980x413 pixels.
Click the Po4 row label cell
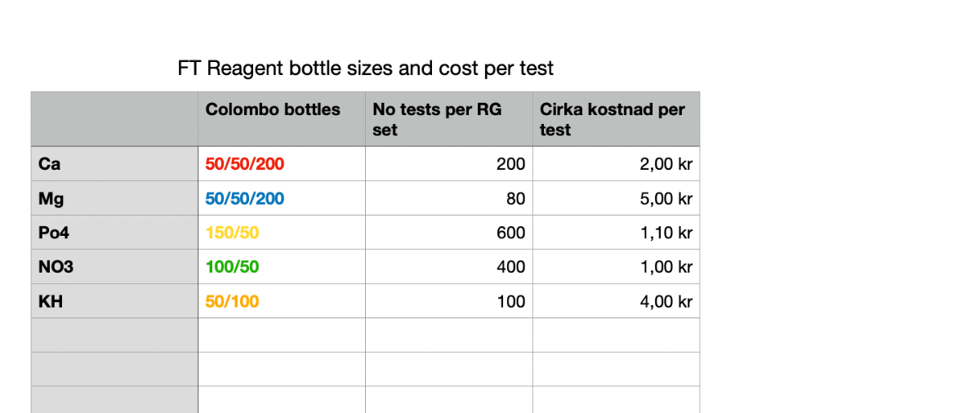(114, 233)
